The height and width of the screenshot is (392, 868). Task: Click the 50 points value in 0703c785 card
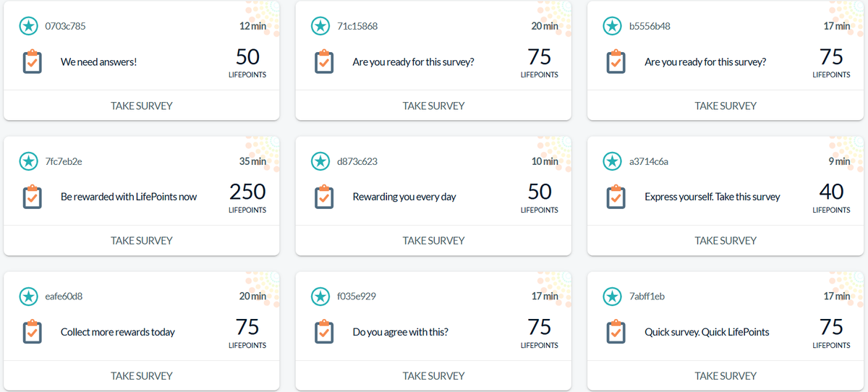click(247, 56)
